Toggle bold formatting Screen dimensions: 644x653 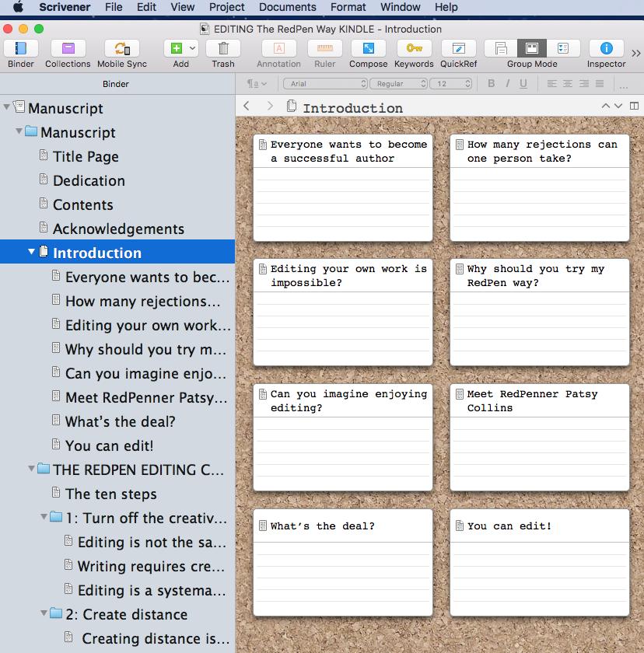point(491,84)
